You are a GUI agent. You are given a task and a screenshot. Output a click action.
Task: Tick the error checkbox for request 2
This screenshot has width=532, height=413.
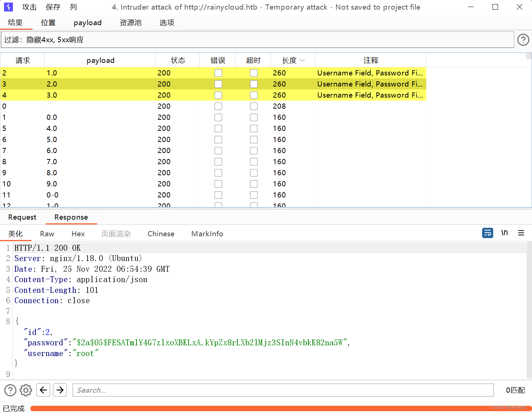pyautogui.click(x=218, y=73)
